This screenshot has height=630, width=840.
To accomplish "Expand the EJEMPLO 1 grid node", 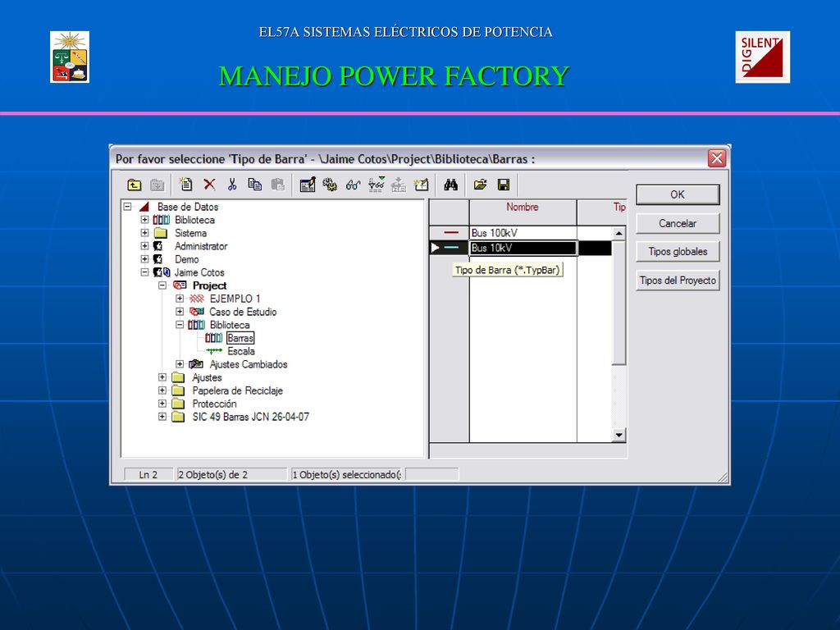I will pyautogui.click(x=180, y=299).
